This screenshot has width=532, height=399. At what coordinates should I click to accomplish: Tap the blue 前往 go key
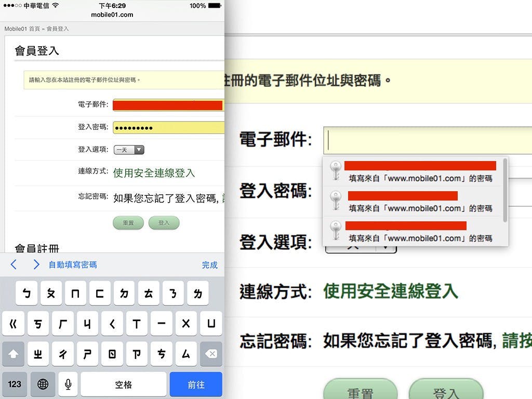[x=196, y=384]
